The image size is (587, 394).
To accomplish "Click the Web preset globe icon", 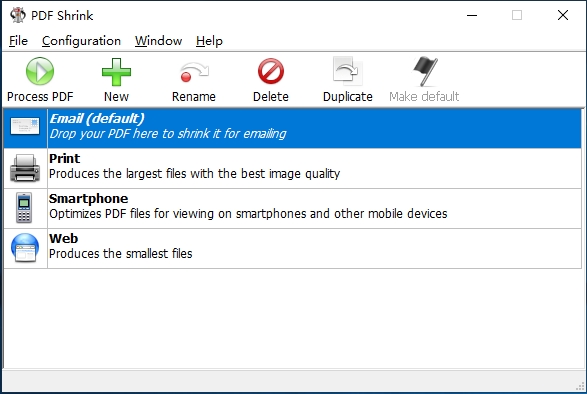I will click(25, 248).
